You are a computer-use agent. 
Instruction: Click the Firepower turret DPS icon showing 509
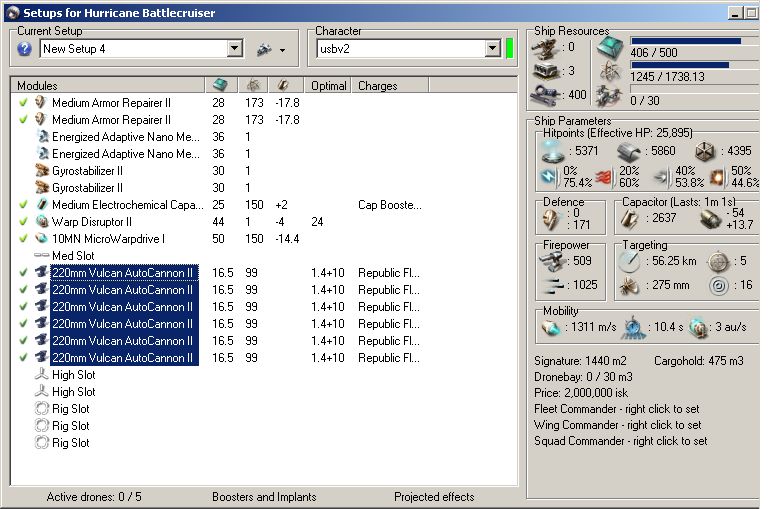pos(553,261)
